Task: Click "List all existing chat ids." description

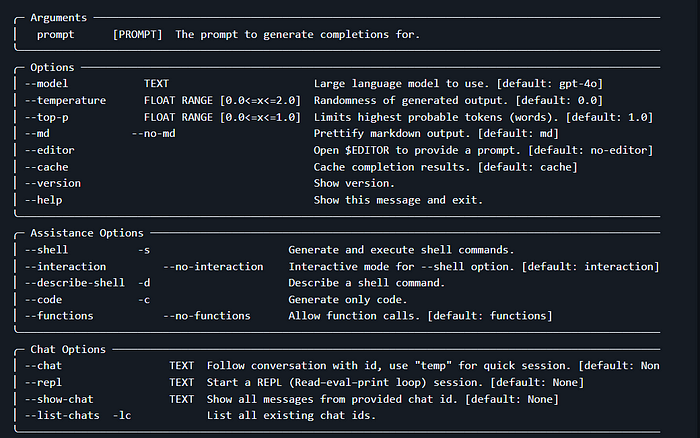Action: pos(291,416)
